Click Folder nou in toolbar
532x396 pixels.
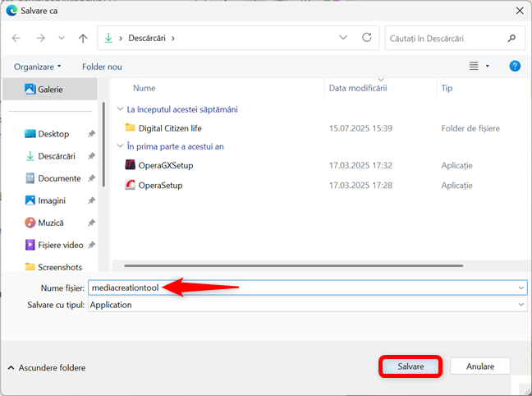(x=102, y=66)
